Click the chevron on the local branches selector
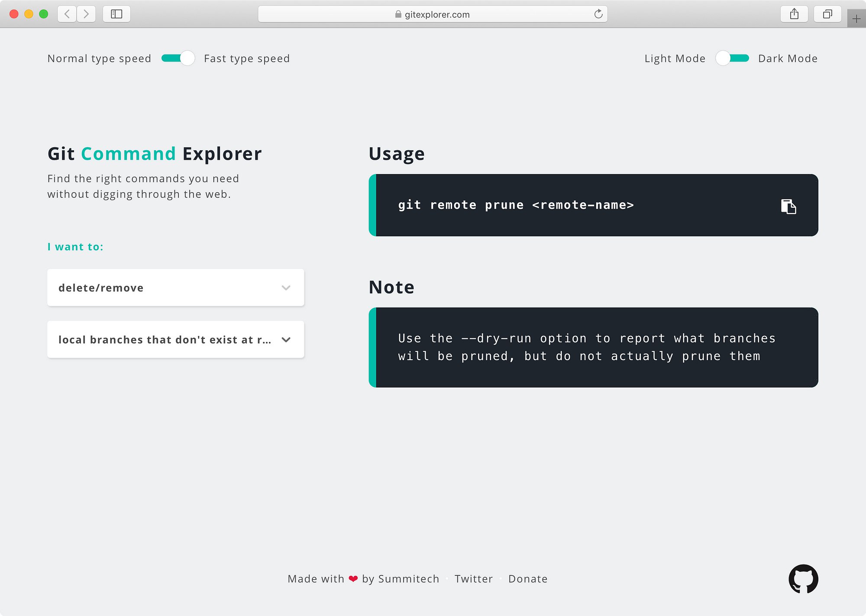Viewport: 866px width, 616px height. click(x=286, y=340)
